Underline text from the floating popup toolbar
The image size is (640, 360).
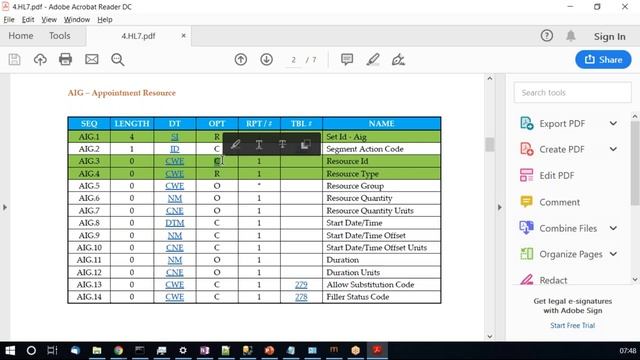259,144
